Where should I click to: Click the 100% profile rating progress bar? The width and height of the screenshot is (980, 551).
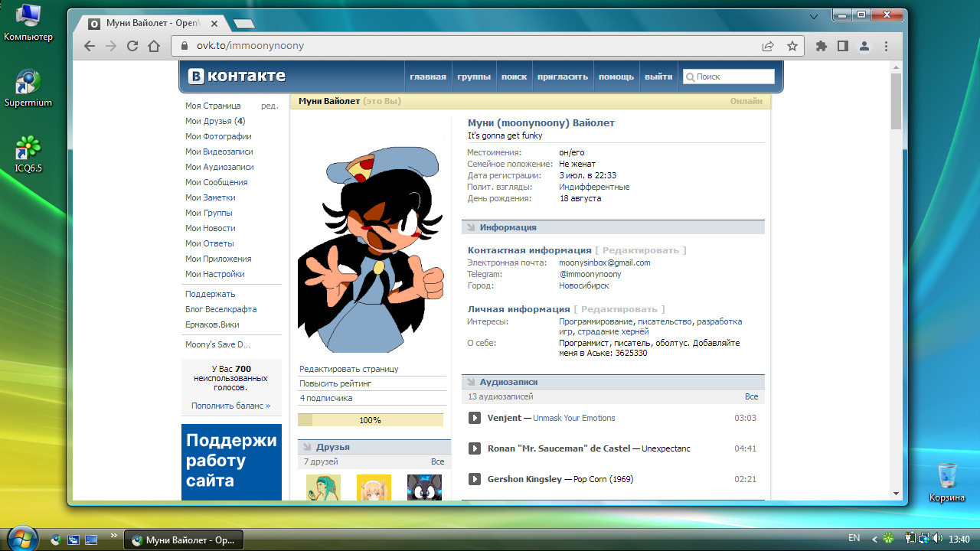(371, 420)
